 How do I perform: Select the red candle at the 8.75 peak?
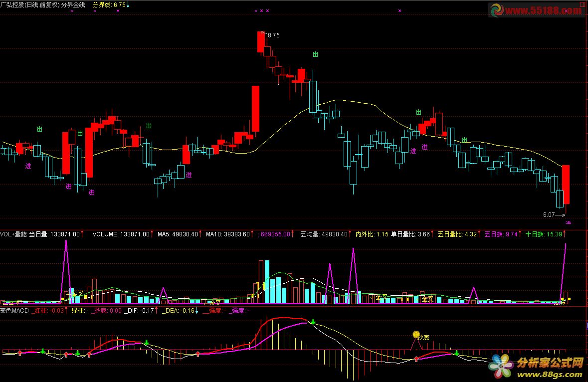pos(261,42)
